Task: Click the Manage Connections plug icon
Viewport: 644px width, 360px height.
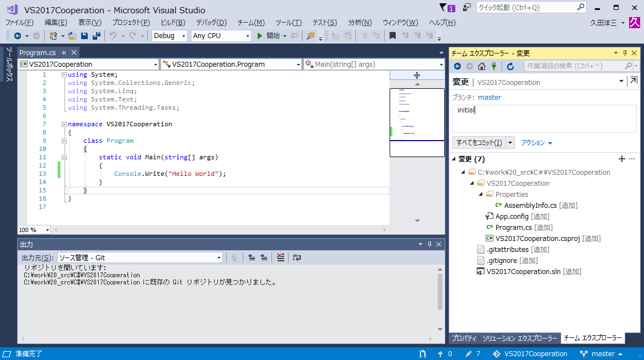Action: [x=494, y=66]
